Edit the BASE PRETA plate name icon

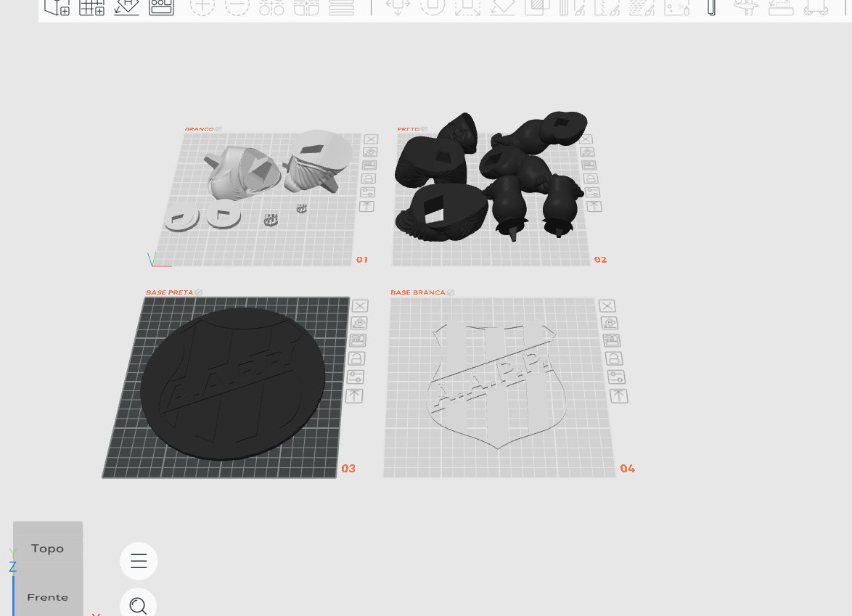pyautogui.click(x=199, y=292)
